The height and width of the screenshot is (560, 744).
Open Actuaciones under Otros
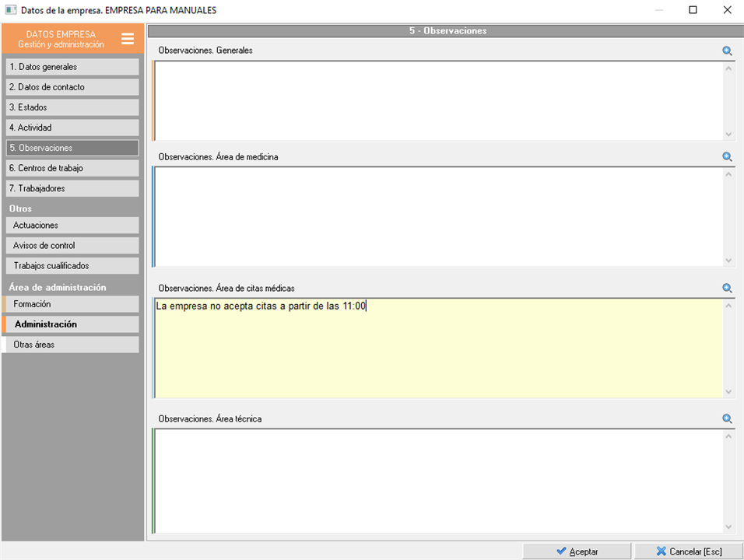pyautogui.click(x=72, y=225)
